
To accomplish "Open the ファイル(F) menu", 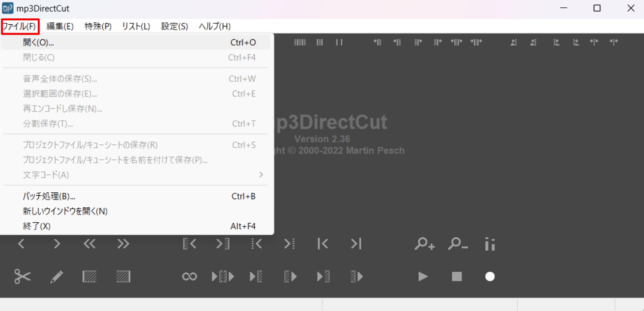I will pos(20,27).
